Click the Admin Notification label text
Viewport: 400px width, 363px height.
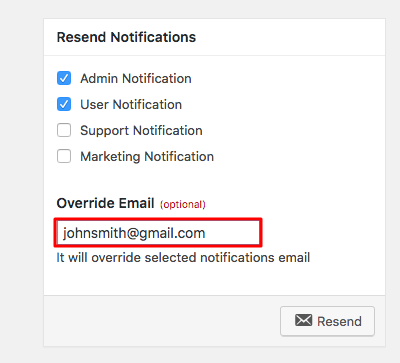pos(136,79)
